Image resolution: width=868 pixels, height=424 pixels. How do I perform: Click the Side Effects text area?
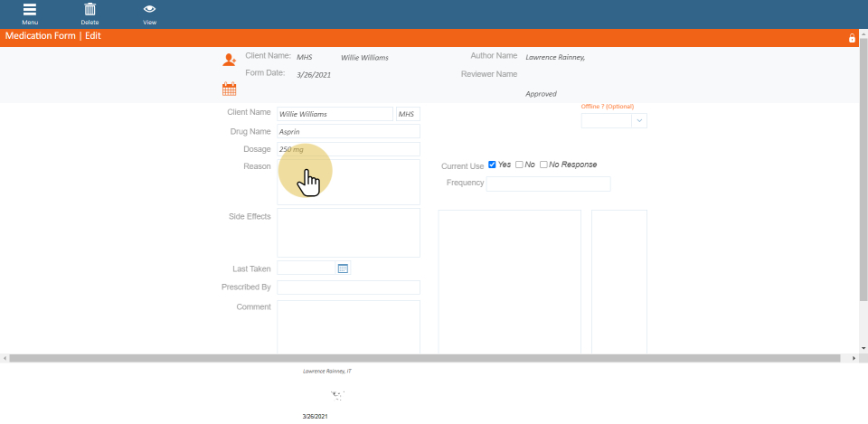[348, 232]
